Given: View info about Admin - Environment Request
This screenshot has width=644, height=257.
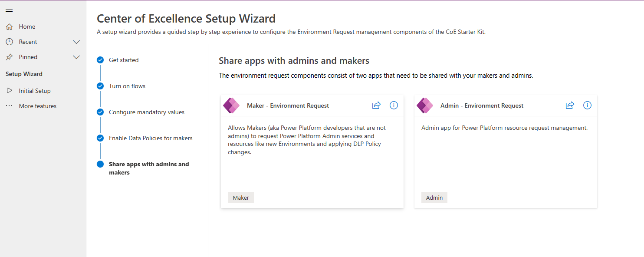Looking at the screenshot, I should (x=587, y=105).
